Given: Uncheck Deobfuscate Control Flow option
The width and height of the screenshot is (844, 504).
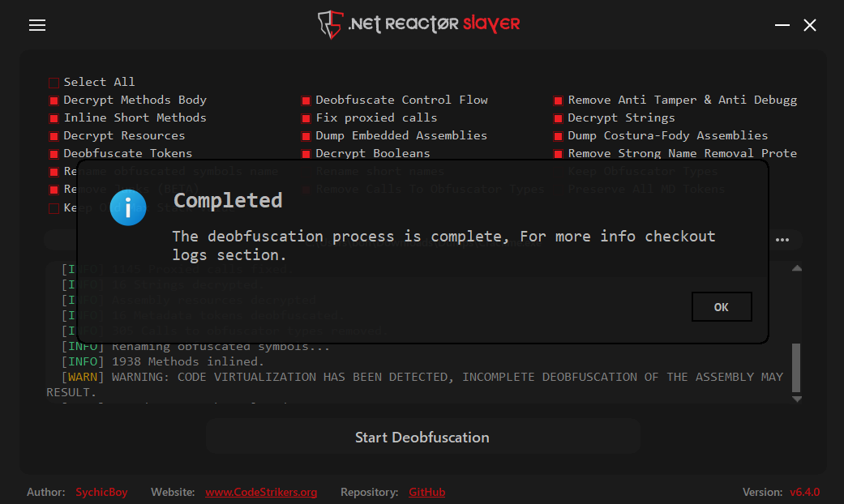Looking at the screenshot, I should (x=306, y=100).
